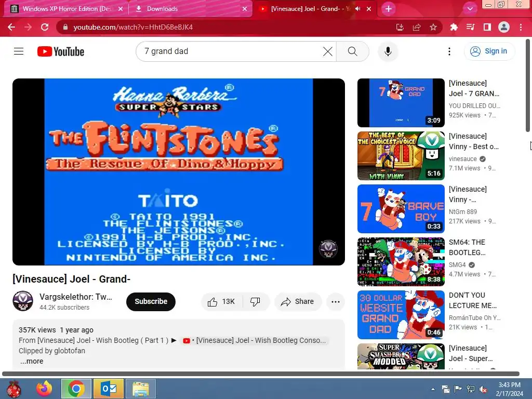Click the Sign in button
This screenshot has width=532, height=399.
click(x=489, y=51)
